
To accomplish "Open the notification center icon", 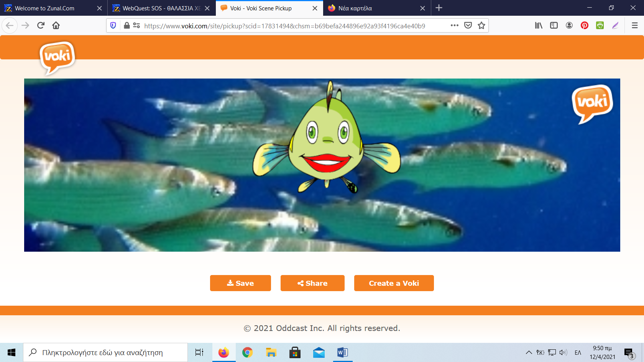I will coord(629,353).
